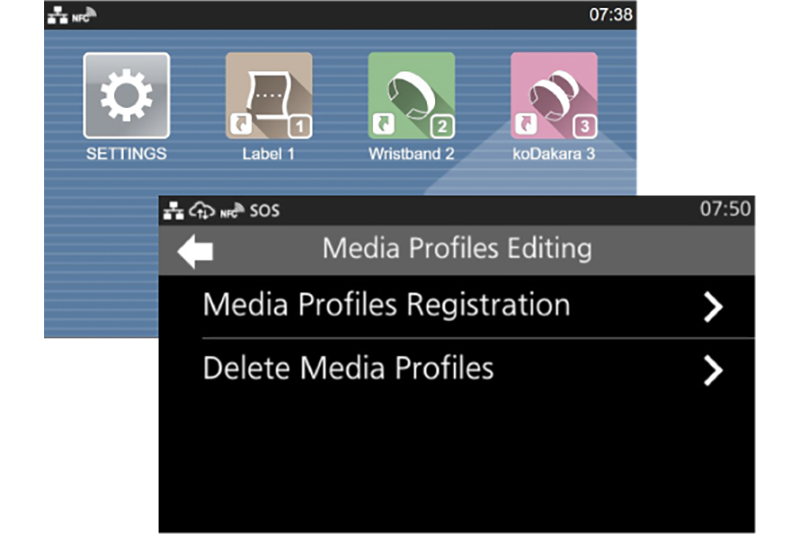Tap the cloud sync status icon

[198, 211]
